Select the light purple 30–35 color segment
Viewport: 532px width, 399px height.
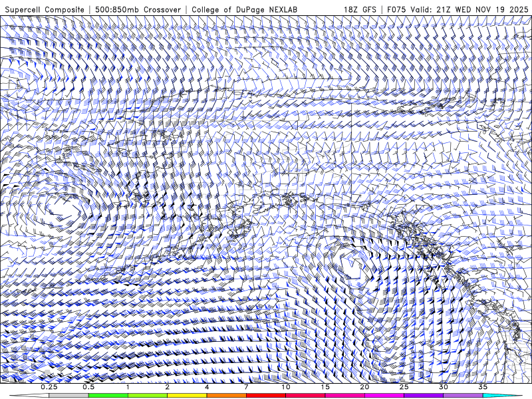tap(463, 396)
